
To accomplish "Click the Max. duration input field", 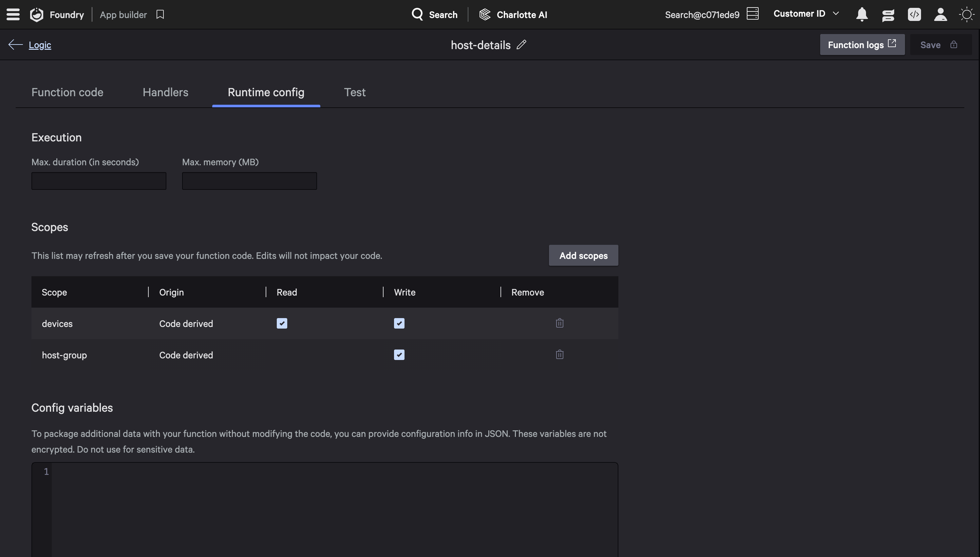I will [99, 181].
